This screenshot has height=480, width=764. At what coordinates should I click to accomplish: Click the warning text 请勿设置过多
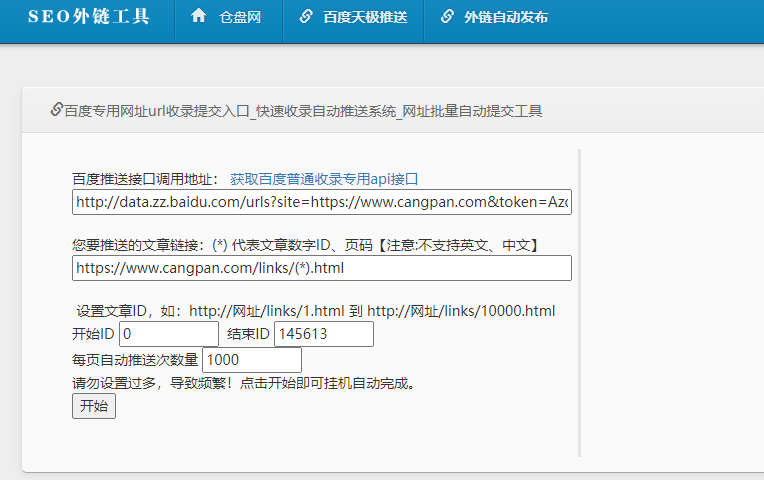tap(114, 383)
